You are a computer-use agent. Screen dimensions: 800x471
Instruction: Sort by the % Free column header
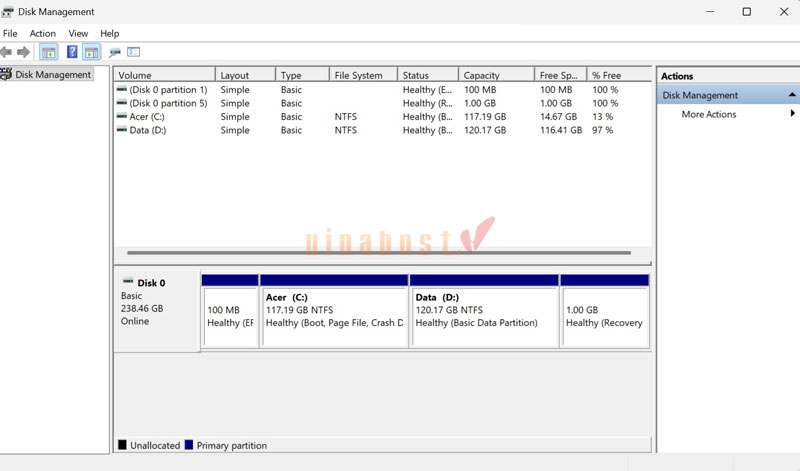click(619, 75)
